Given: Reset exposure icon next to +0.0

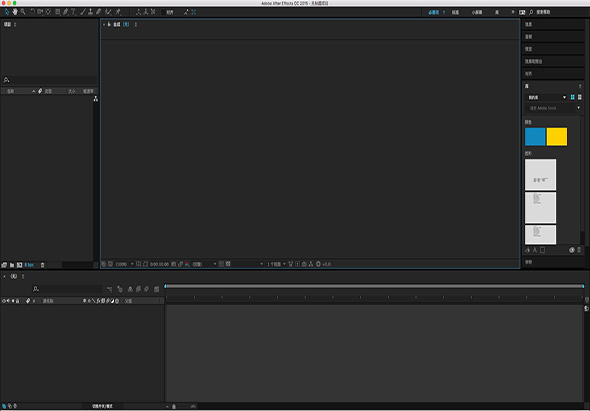Looking at the screenshot, I should (x=318, y=264).
